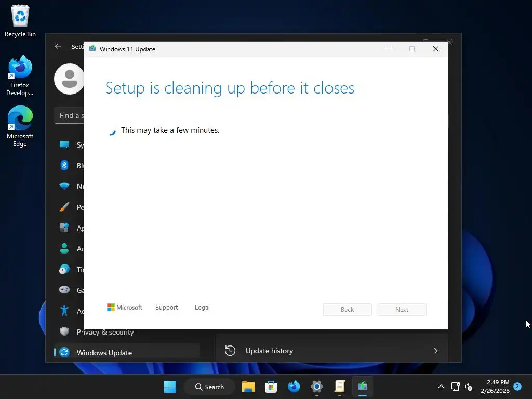Select the System icon in Settings sidebar
Image resolution: width=532 pixels, height=399 pixels.
(x=64, y=144)
